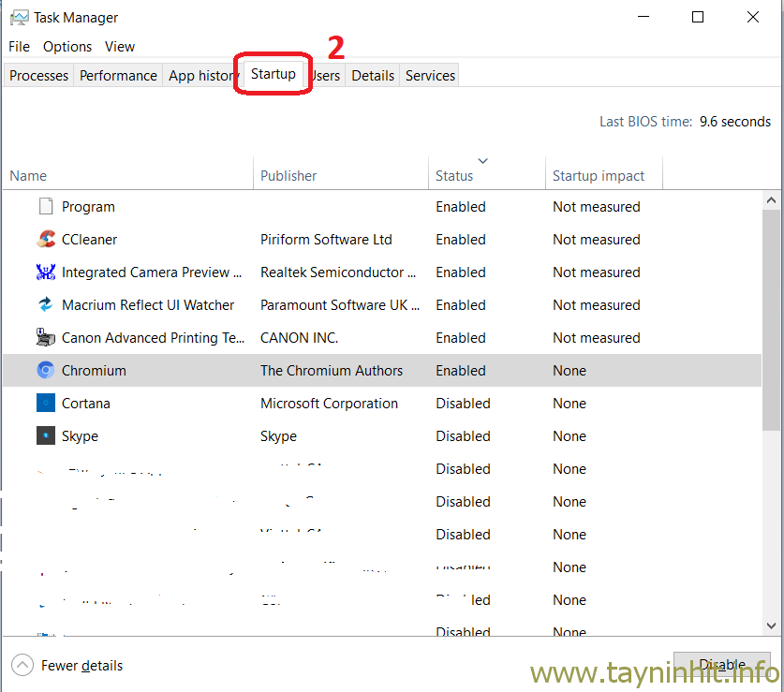Viewport: 784px width, 692px height.
Task: Open the File menu
Action: [19, 47]
